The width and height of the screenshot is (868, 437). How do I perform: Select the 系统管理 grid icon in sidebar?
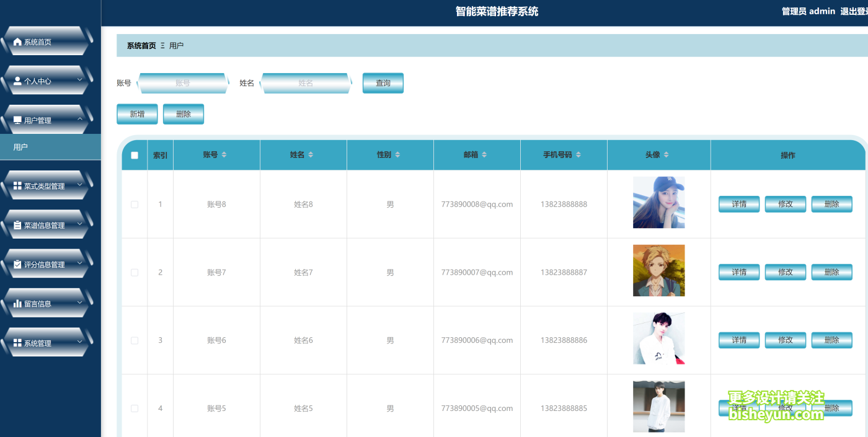17,342
